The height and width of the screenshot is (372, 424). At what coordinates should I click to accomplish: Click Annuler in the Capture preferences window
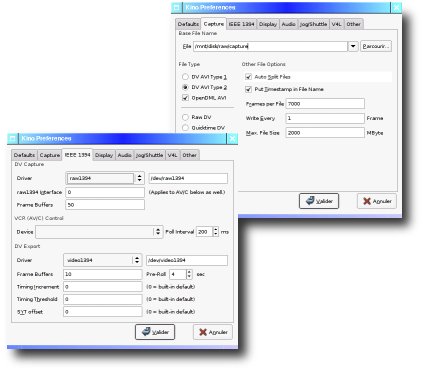point(377,201)
